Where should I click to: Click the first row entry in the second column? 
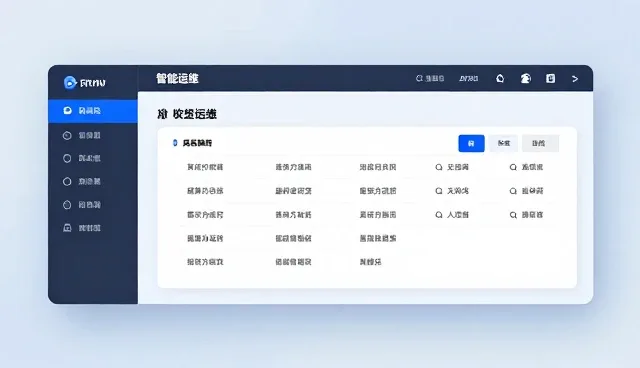point(293,167)
